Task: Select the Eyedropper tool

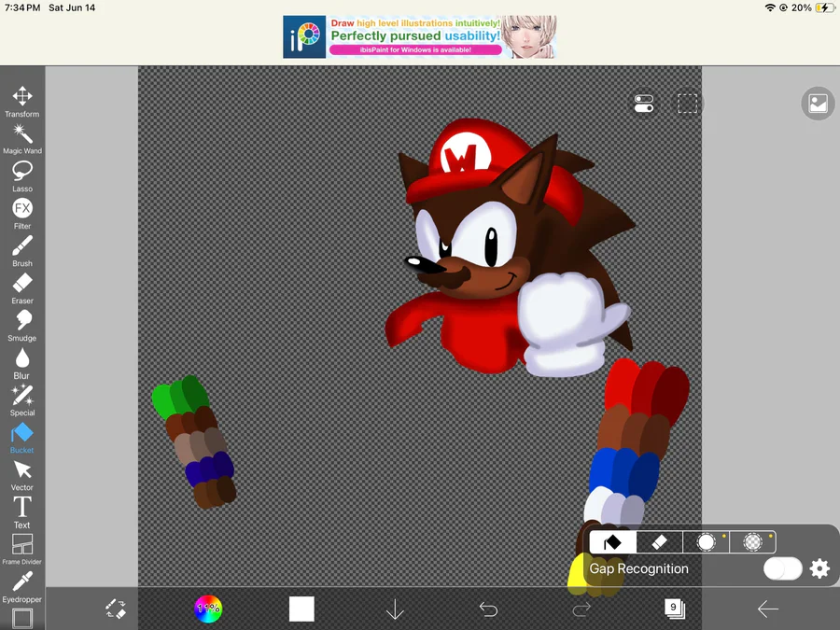Action: pos(22,587)
